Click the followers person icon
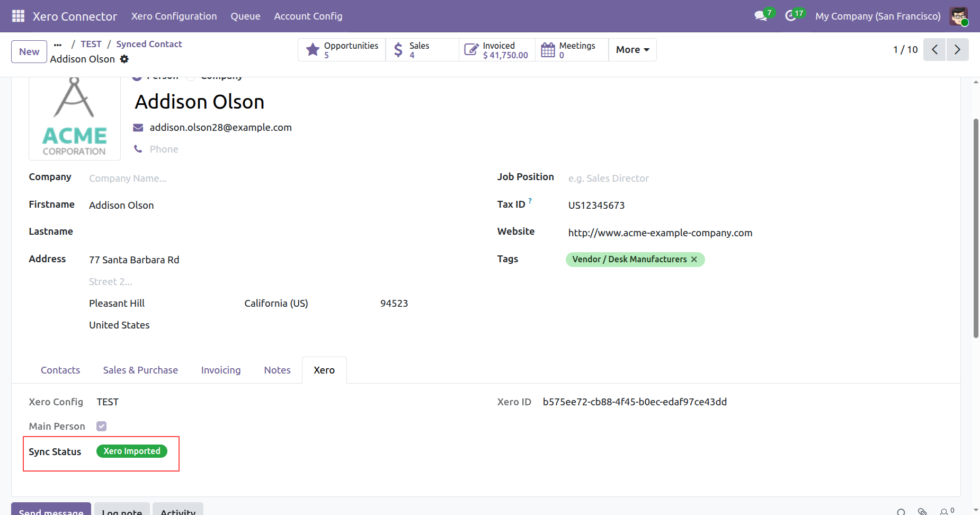Viewport: 980px width, 515px height. tap(944, 511)
